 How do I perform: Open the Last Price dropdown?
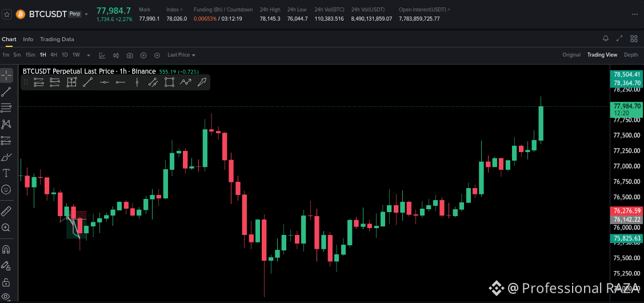(181, 55)
